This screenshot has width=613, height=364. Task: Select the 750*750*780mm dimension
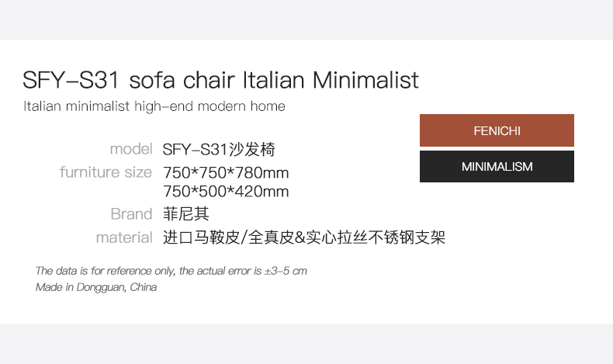(226, 172)
